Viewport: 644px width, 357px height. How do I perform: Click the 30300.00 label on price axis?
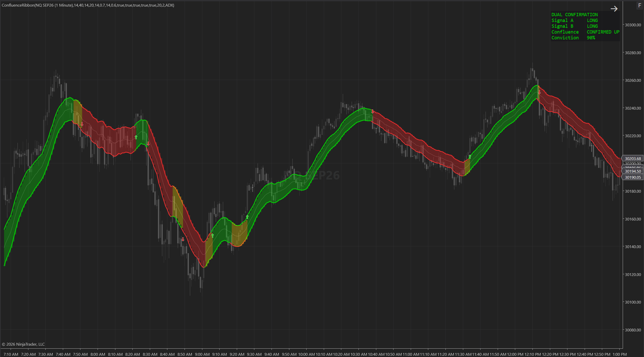[633, 25]
